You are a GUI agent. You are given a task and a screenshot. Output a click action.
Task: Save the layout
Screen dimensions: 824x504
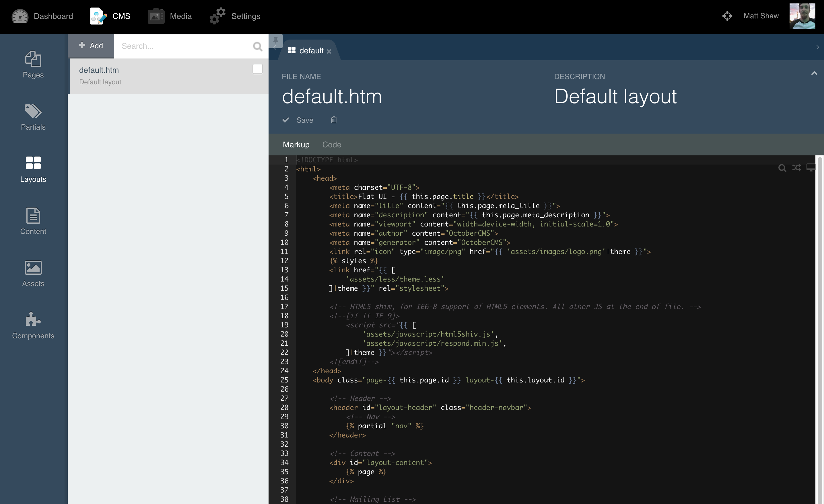tap(298, 120)
